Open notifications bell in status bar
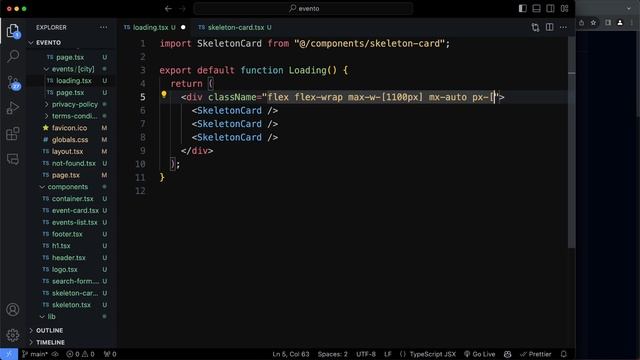This screenshot has height=360, width=640. [x=564, y=354]
